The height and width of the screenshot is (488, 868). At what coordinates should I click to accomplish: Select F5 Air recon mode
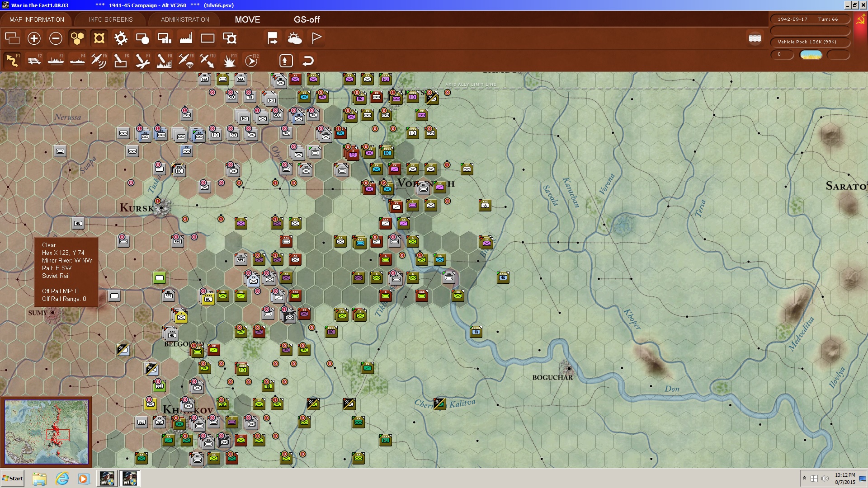coord(99,60)
